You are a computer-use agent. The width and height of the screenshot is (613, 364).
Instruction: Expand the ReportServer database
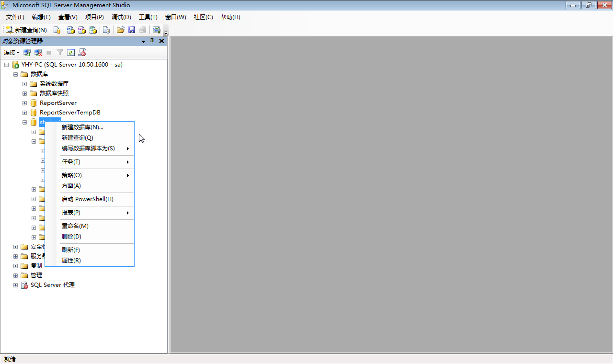(24, 103)
